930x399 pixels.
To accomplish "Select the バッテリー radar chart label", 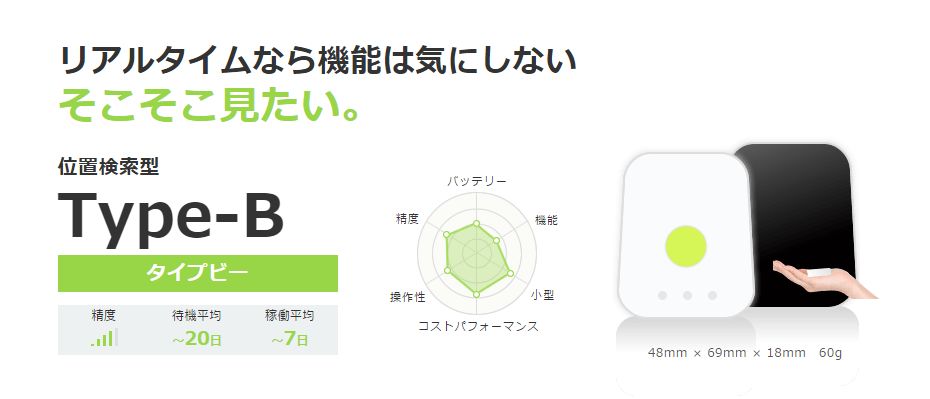I will coord(477,181).
